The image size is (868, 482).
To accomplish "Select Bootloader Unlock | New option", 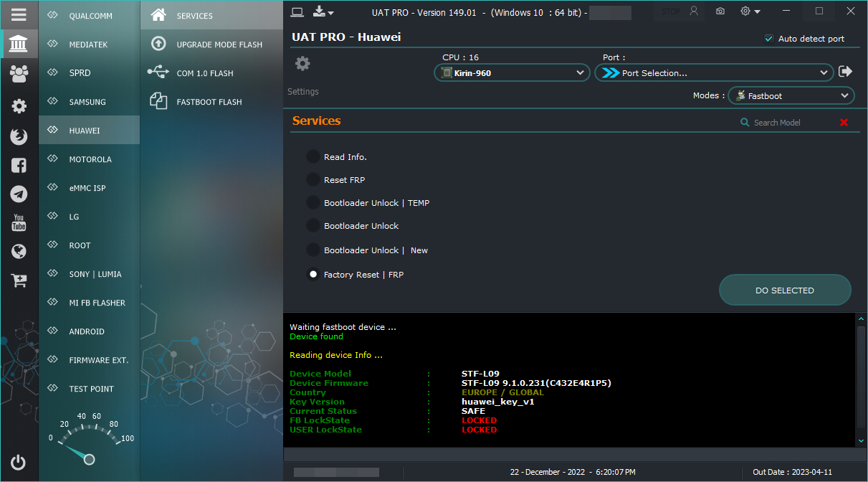I will [313, 250].
